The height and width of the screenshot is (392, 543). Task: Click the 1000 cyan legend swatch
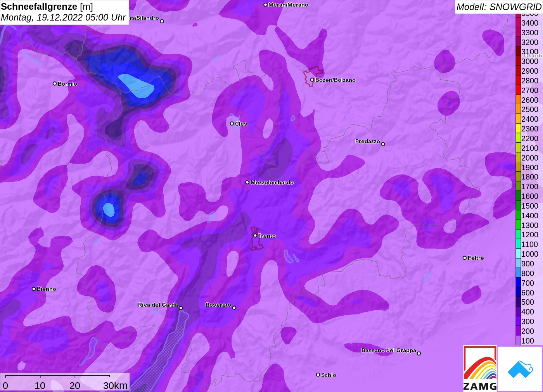coord(518,254)
